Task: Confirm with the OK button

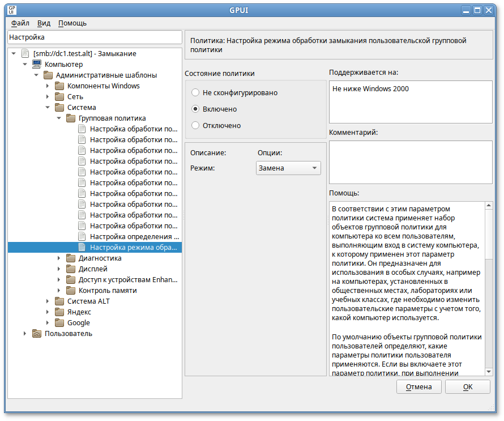Action: (467, 386)
